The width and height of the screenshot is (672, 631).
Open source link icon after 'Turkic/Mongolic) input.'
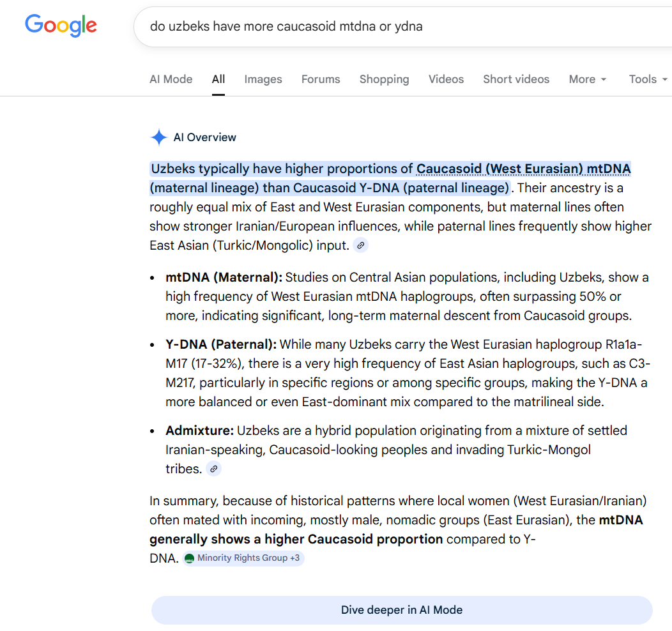click(361, 245)
